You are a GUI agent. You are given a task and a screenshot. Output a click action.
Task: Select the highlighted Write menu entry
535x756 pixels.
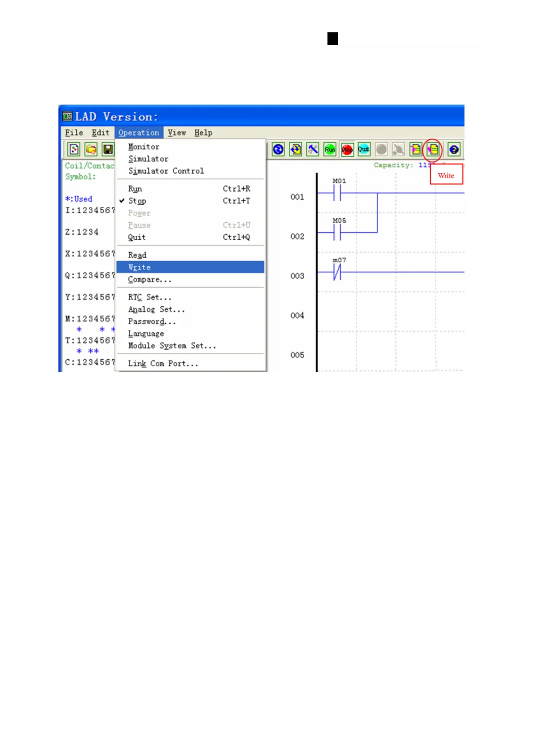coord(190,267)
